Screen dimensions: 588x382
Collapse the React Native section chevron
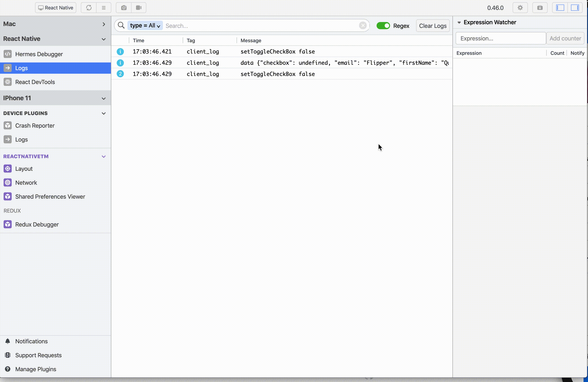[x=104, y=39]
